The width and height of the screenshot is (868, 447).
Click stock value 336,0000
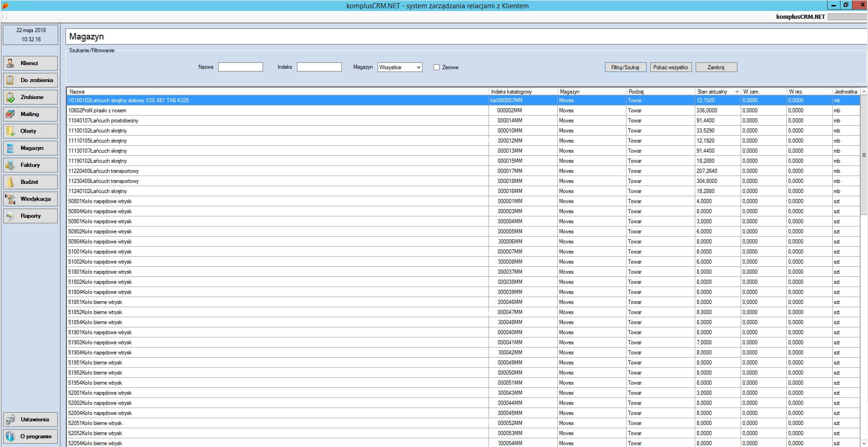pyautogui.click(x=707, y=110)
